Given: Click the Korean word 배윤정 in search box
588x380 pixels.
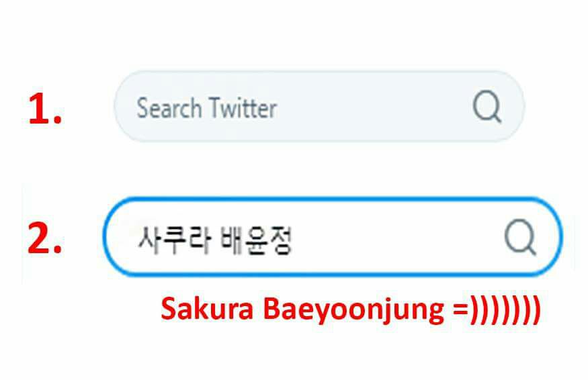Looking at the screenshot, I should point(256,240).
